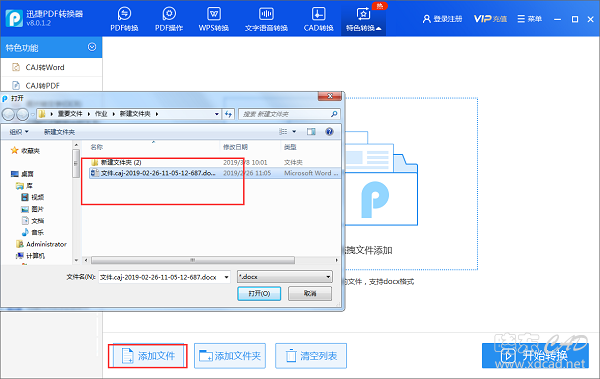
Task: Click the search magnifier icon
Action: pos(334,114)
